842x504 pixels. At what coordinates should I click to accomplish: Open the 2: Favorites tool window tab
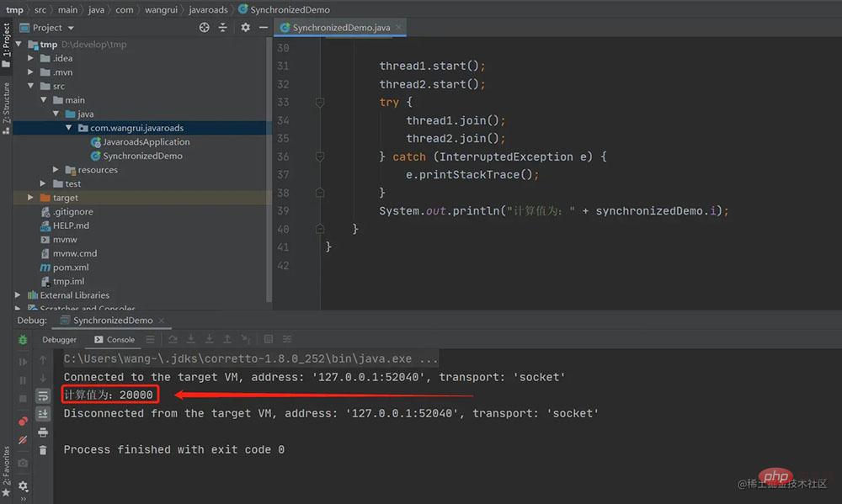pyautogui.click(x=6, y=471)
